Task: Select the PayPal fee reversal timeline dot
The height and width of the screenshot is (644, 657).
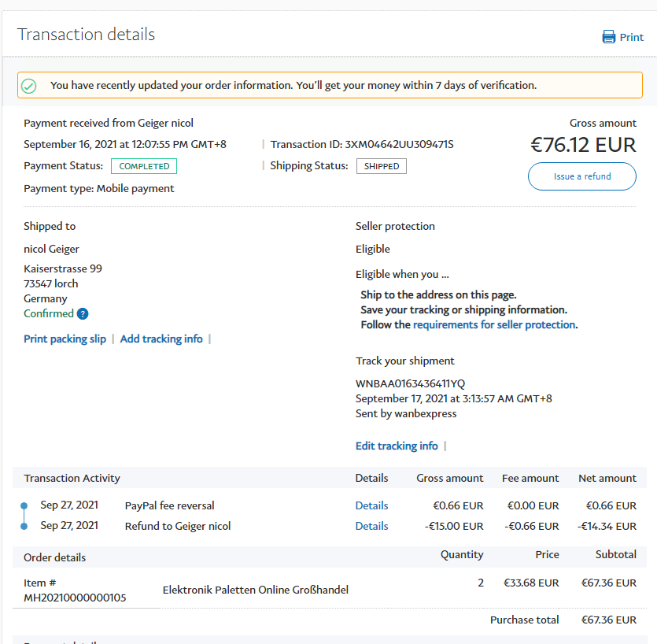Action: point(24,505)
